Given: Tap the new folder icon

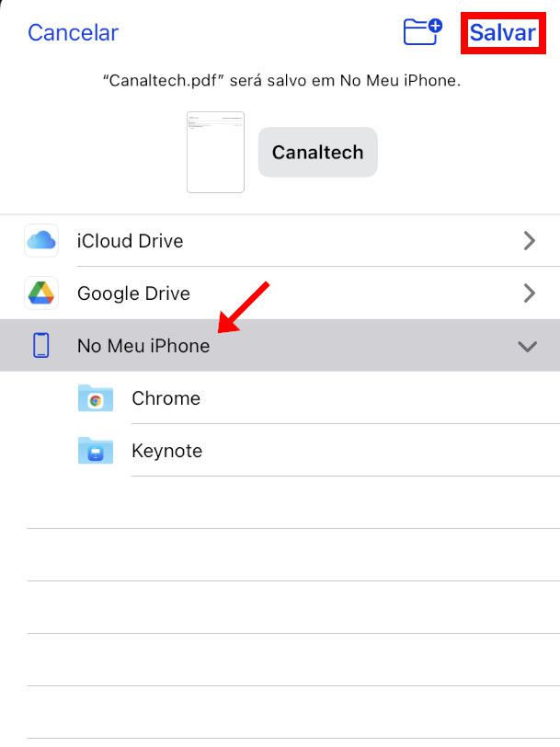Looking at the screenshot, I should (422, 32).
